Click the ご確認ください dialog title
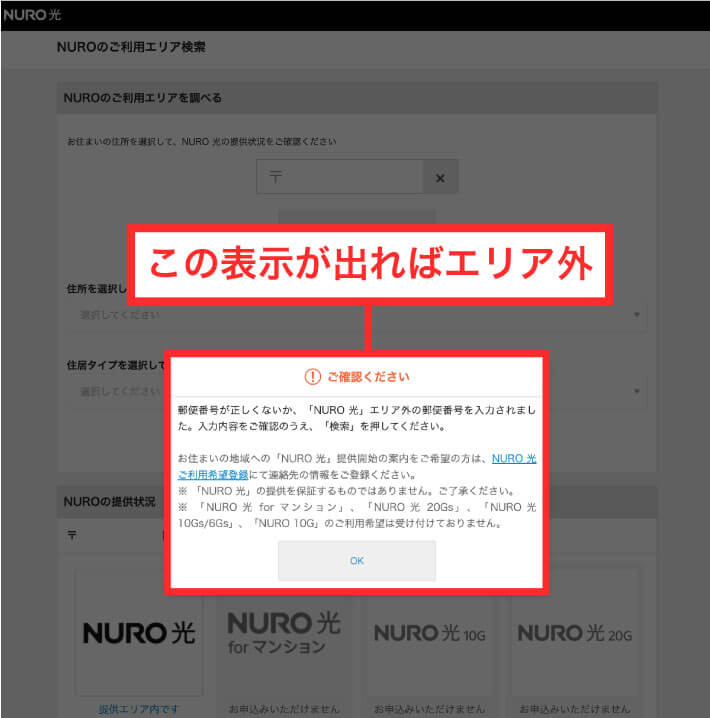The image size is (710, 718). [x=368, y=377]
